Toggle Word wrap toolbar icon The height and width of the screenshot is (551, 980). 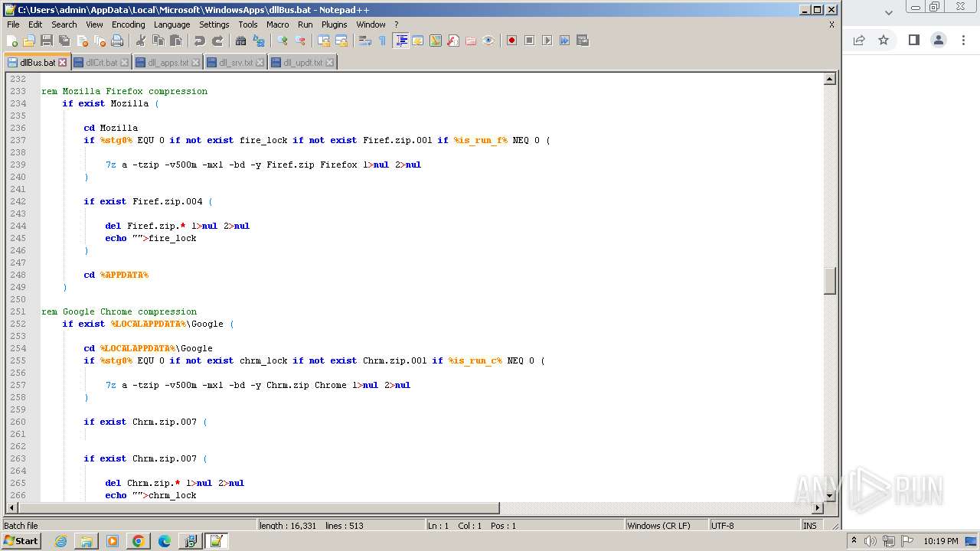click(365, 41)
